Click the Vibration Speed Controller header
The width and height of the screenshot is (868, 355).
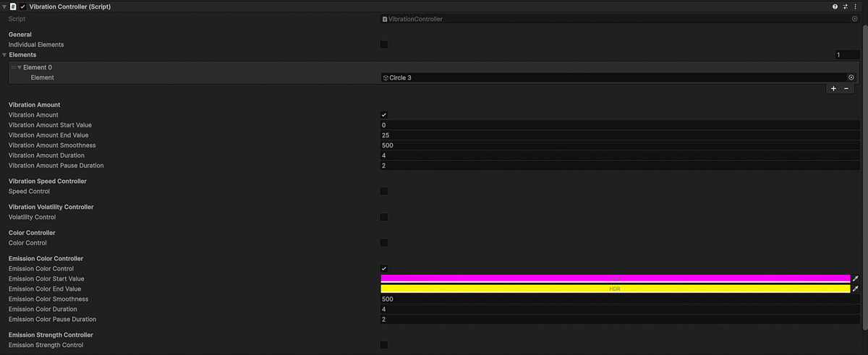48,181
